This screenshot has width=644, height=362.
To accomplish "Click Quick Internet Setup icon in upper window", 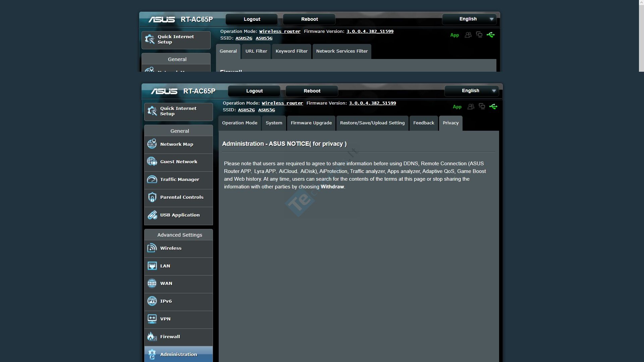I will pos(150,39).
